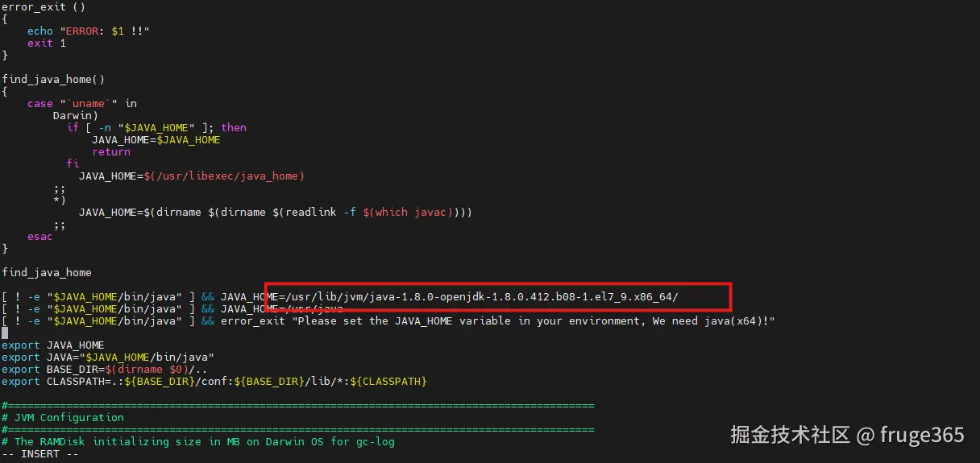This screenshot has width=980, height=463.
Task: Click the JAVA_HOME=/usr/java assignment
Action: (x=282, y=308)
